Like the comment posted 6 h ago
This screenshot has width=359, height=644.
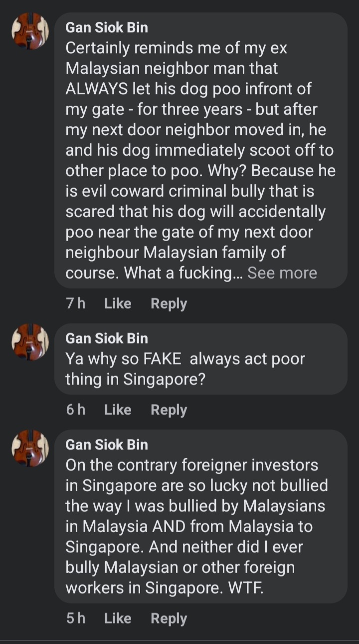point(118,410)
